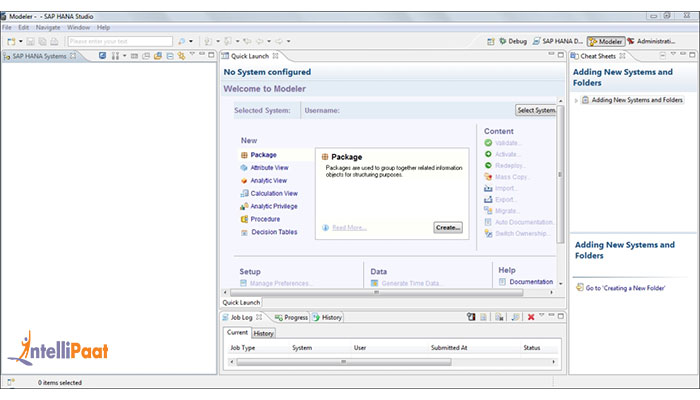Viewport: 700px width, 400px height.
Task: Click the first icon in Job Log toolbar
Action: tap(471, 317)
